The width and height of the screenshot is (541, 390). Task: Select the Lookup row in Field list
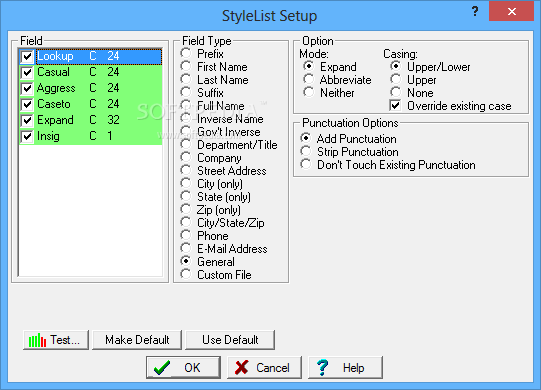[x=99, y=56]
